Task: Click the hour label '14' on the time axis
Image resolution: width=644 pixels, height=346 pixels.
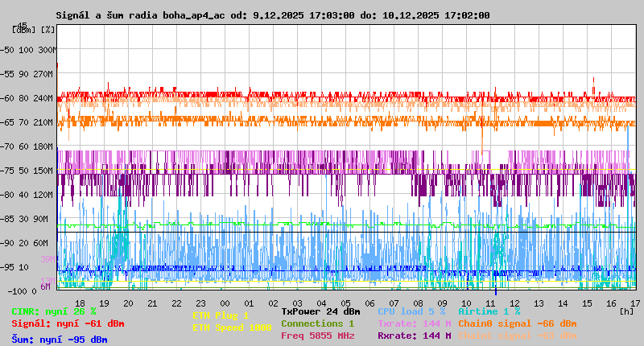Action: pos(563,303)
